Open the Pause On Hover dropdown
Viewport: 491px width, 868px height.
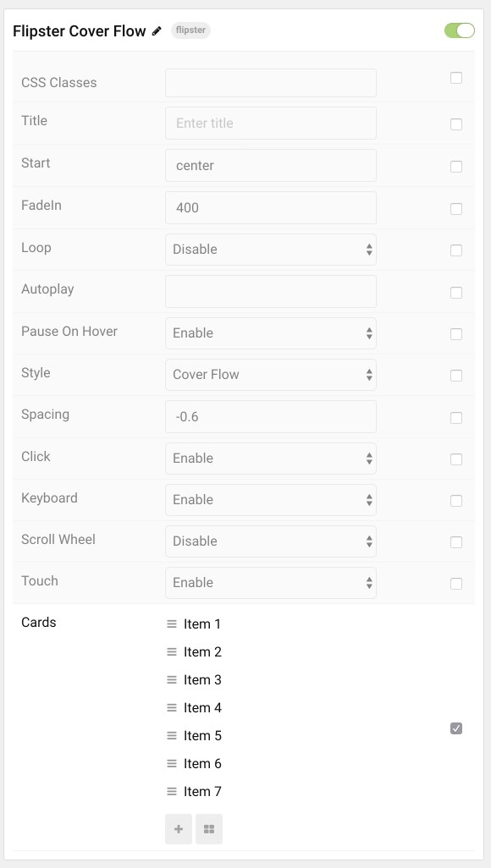pyautogui.click(x=270, y=333)
